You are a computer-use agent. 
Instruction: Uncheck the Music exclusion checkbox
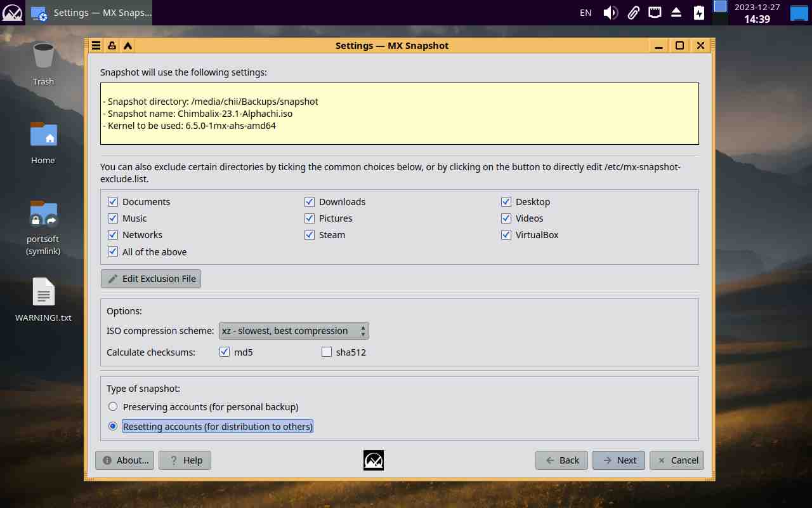click(113, 218)
